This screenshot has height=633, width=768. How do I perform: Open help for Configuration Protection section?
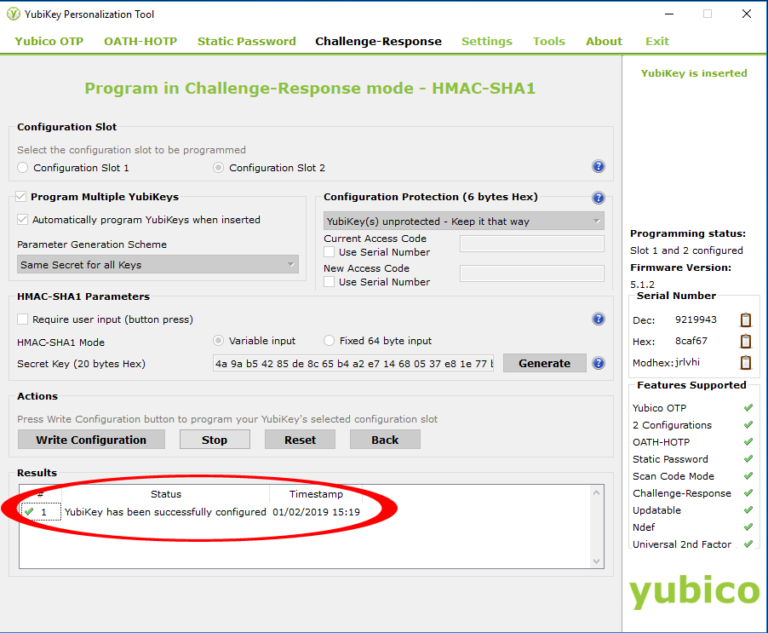(598, 197)
